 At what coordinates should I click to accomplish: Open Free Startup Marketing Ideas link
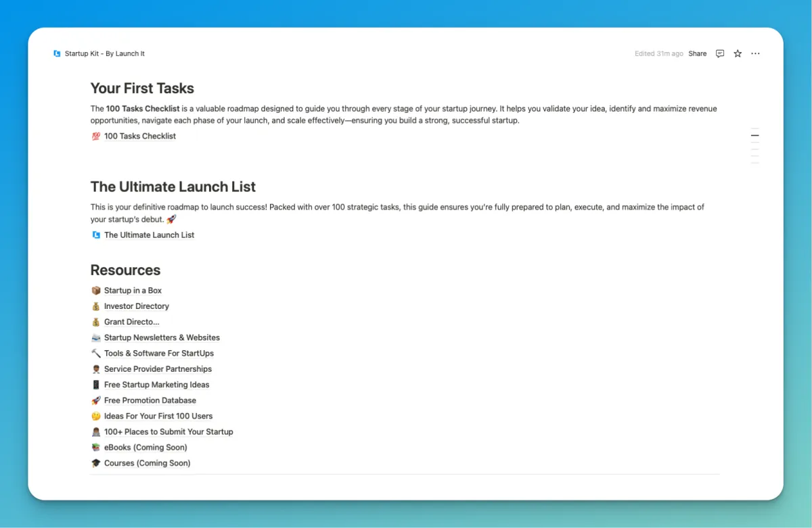tap(157, 385)
